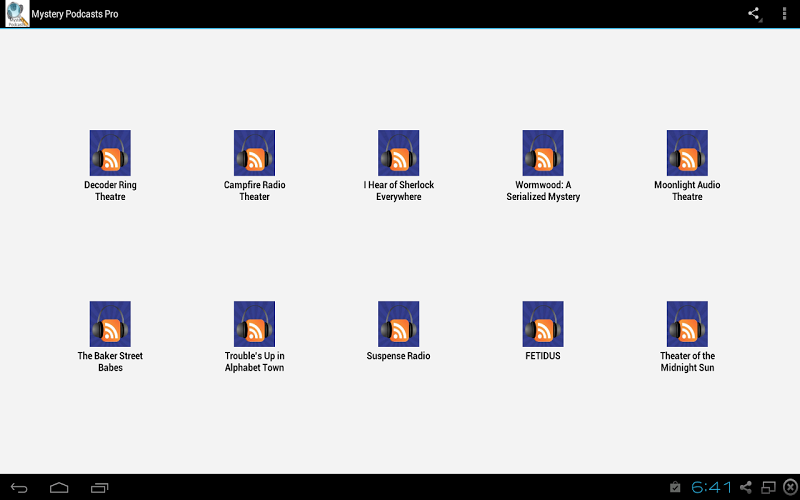Tap the 'Suspense Radio' label
This screenshot has height=500, width=800.
[x=398, y=356]
